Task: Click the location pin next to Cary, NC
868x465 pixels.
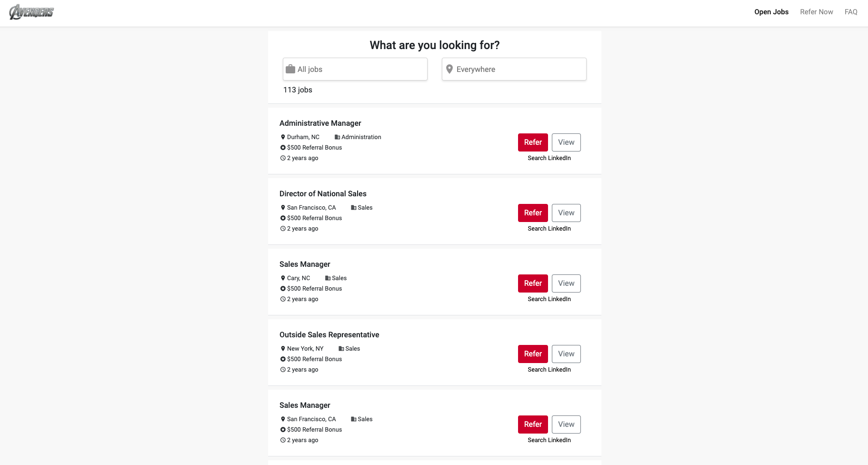Action: (x=283, y=278)
